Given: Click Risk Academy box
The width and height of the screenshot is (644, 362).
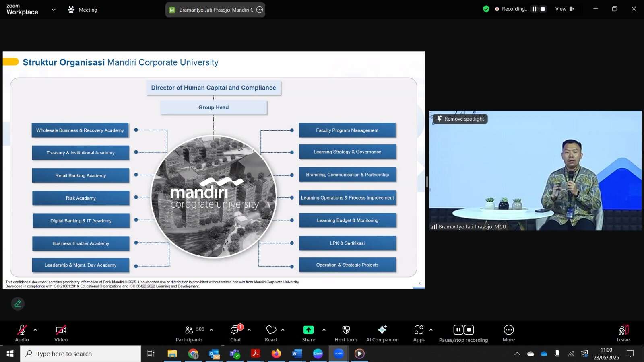Looking at the screenshot, I should point(80,198).
